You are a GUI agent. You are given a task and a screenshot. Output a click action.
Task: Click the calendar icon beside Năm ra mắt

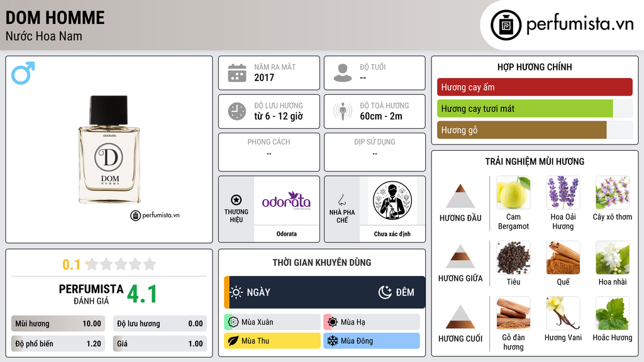(237, 73)
